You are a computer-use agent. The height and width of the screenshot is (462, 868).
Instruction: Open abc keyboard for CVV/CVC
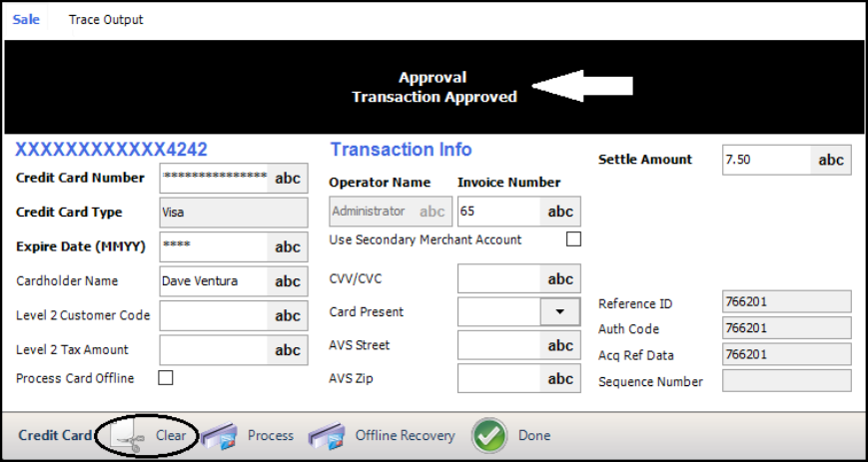560,278
